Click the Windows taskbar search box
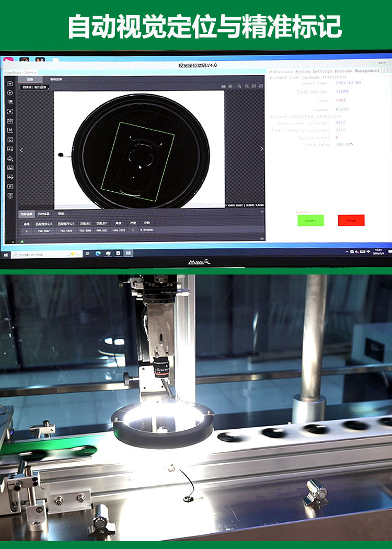Viewport: 392px width, 549px height. [x=45, y=255]
